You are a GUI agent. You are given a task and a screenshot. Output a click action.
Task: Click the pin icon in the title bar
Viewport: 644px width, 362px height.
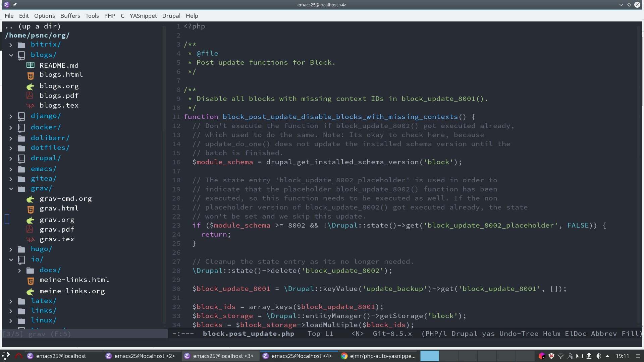[15, 5]
